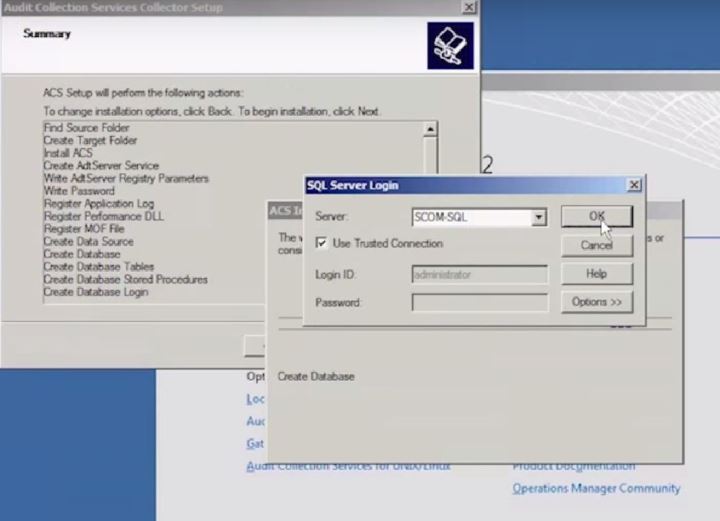Screen dimensions: 720x521
Task: Click the ACS setup wizard icon
Action: (x=449, y=46)
